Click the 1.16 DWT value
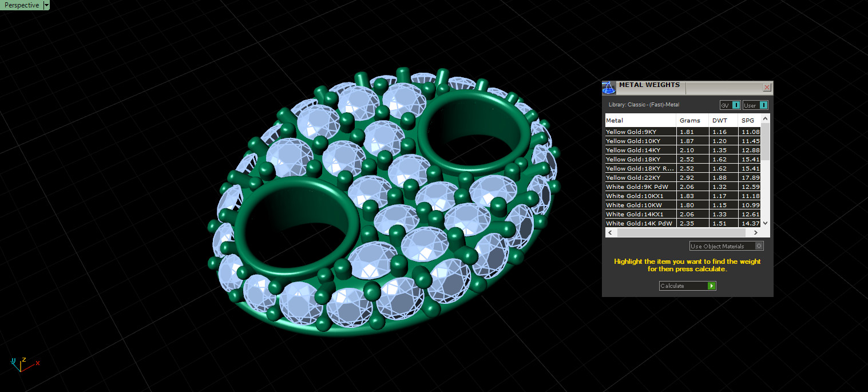Screen dimensions: 868x392 click(719, 132)
